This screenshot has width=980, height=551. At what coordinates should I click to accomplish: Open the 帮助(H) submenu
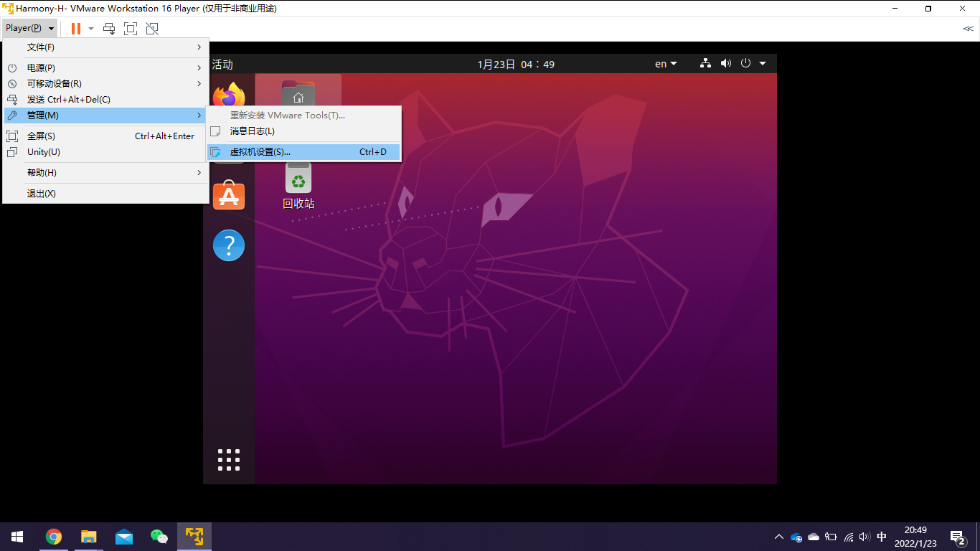105,173
